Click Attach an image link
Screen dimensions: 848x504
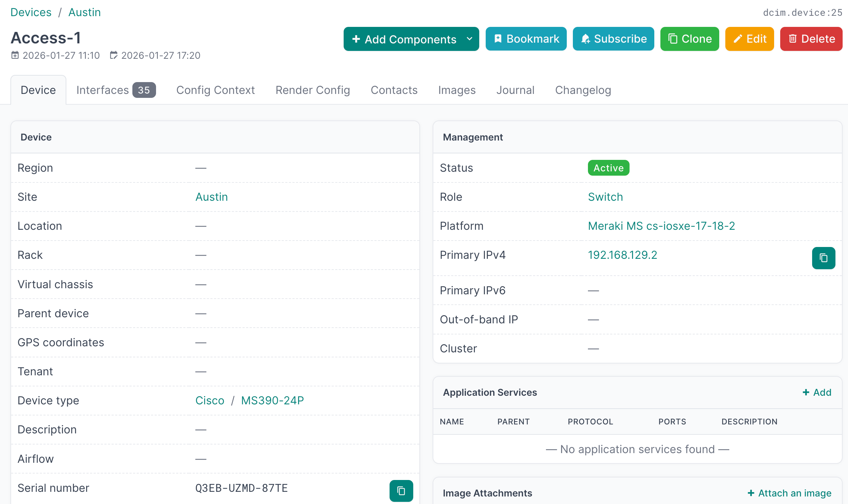point(789,493)
